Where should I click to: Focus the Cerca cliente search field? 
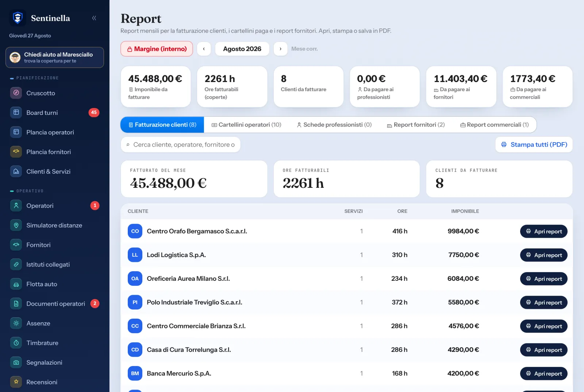pyautogui.click(x=181, y=145)
